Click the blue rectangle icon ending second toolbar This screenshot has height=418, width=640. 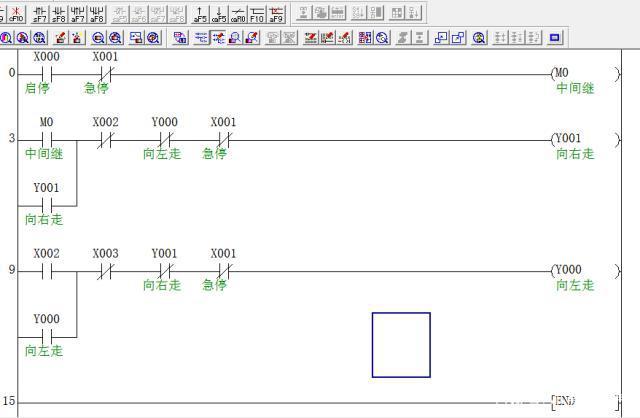(555, 38)
